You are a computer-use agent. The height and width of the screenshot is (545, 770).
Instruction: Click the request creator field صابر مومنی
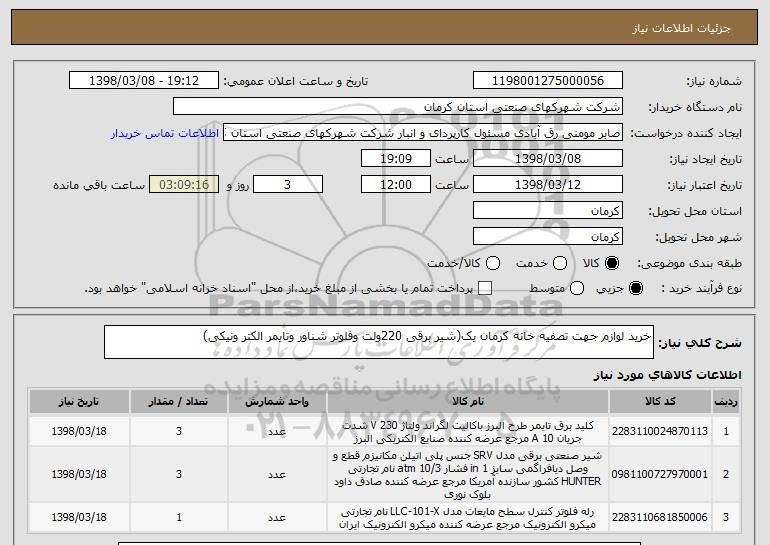(423, 133)
